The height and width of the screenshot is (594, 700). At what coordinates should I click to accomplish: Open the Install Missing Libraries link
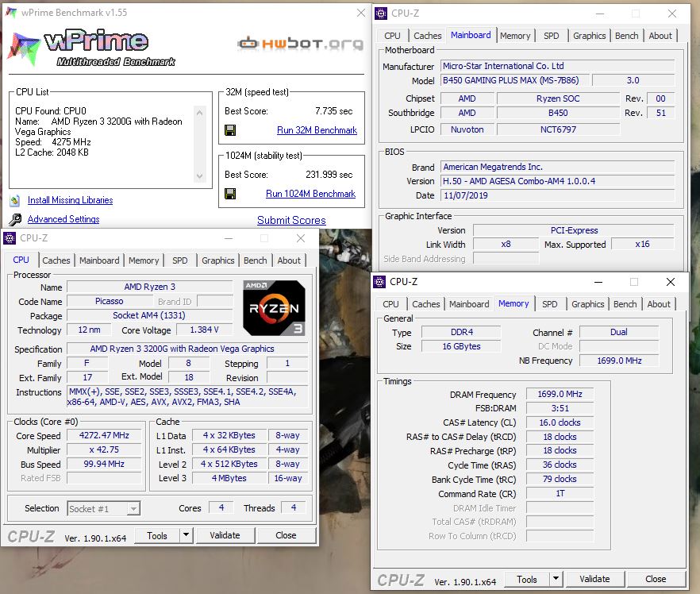70,200
